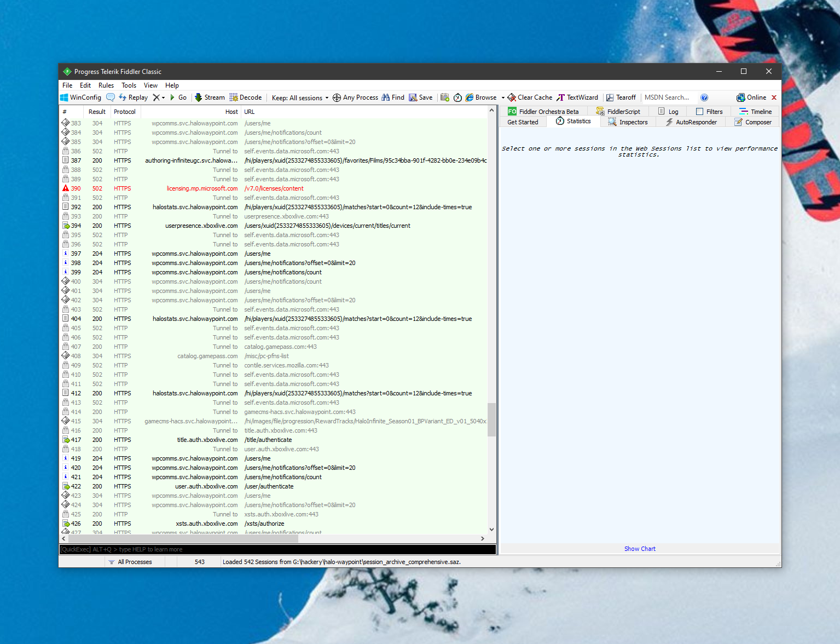
Task: Select the Any Process target tool
Action: tap(356, 97)
